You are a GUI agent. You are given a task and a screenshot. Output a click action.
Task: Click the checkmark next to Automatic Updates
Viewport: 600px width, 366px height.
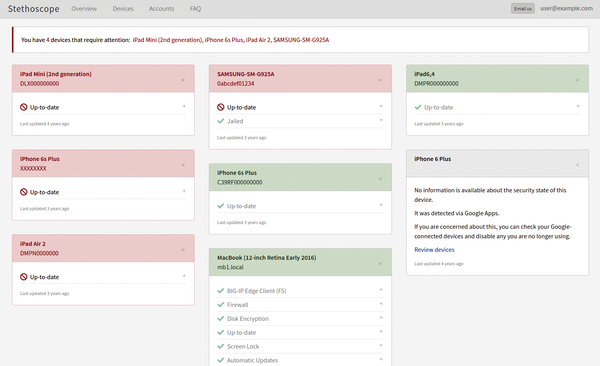point(220,360)
